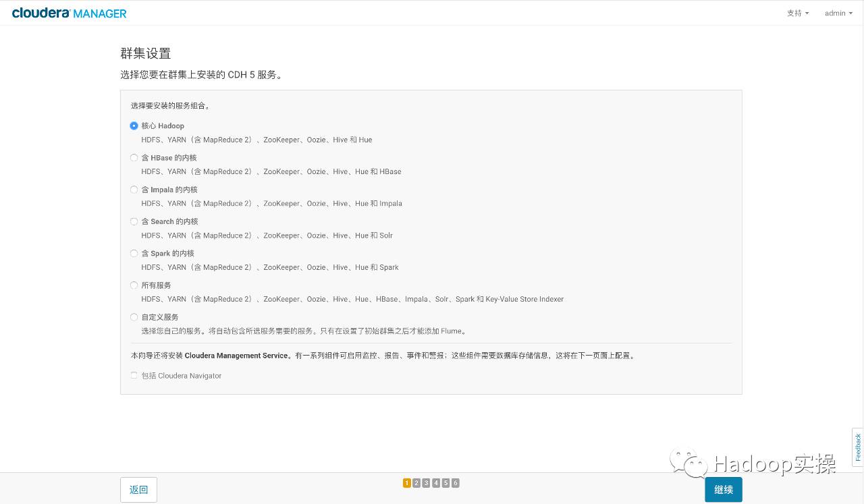Screen dimensions: 864x504
Task: Open the 支持 dropdown menu
Action: [798, 13]
